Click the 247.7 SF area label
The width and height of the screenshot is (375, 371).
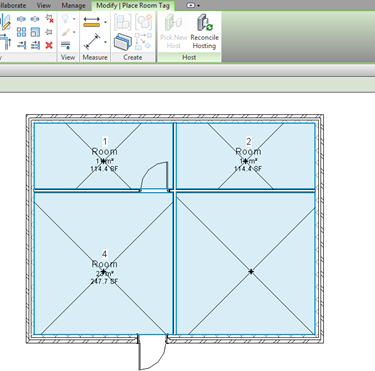(104, 281)
